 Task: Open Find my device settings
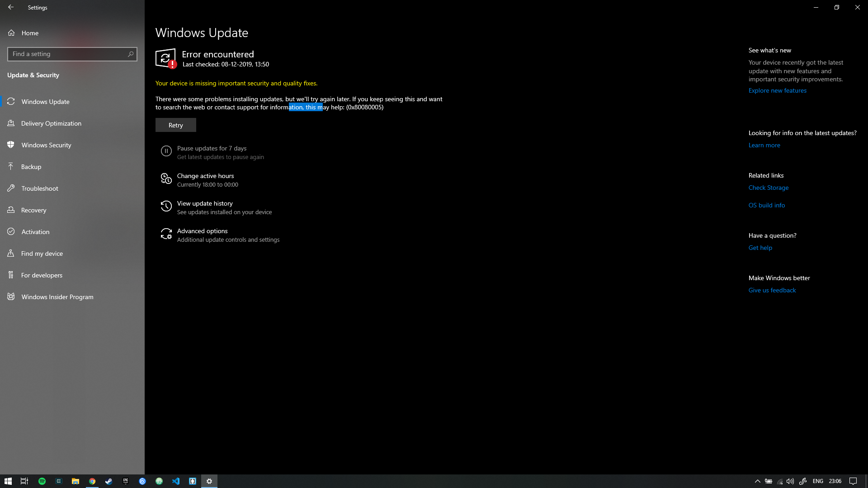[x=72, y=253]
